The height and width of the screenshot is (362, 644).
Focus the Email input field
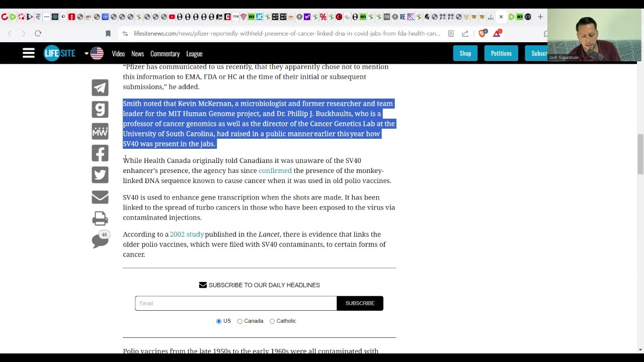click(236, 303)
